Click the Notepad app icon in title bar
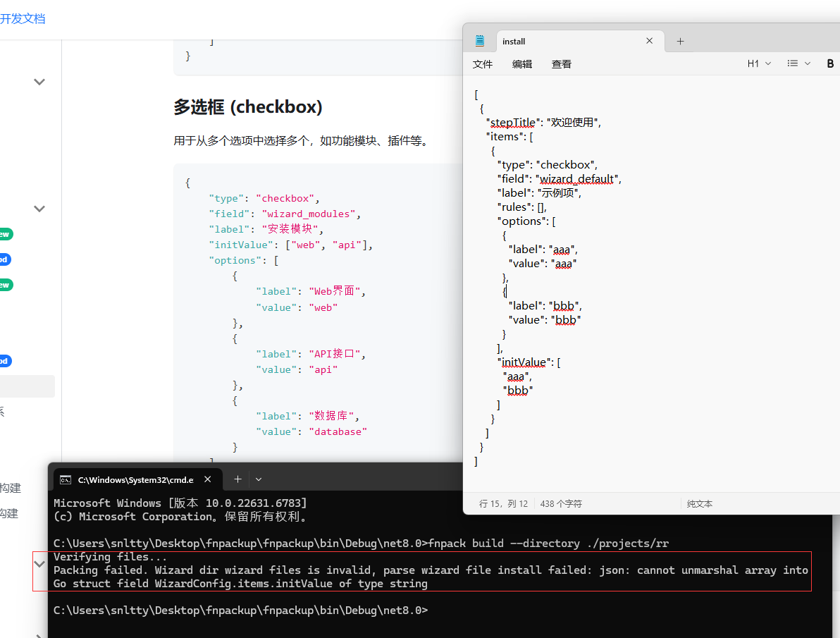The width and height of the screenshot is (840, 638). (480, 41)
